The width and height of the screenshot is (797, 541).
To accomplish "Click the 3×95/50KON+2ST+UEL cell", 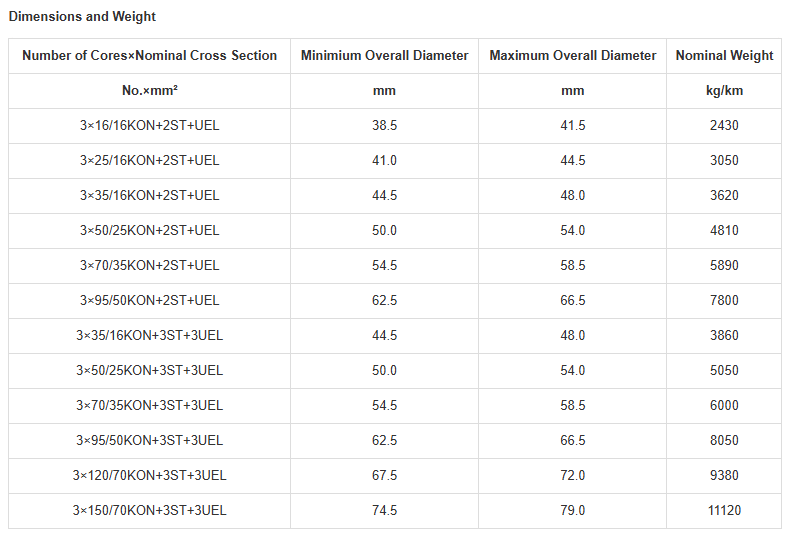I will pyautogui.click(x=149, y=300).
